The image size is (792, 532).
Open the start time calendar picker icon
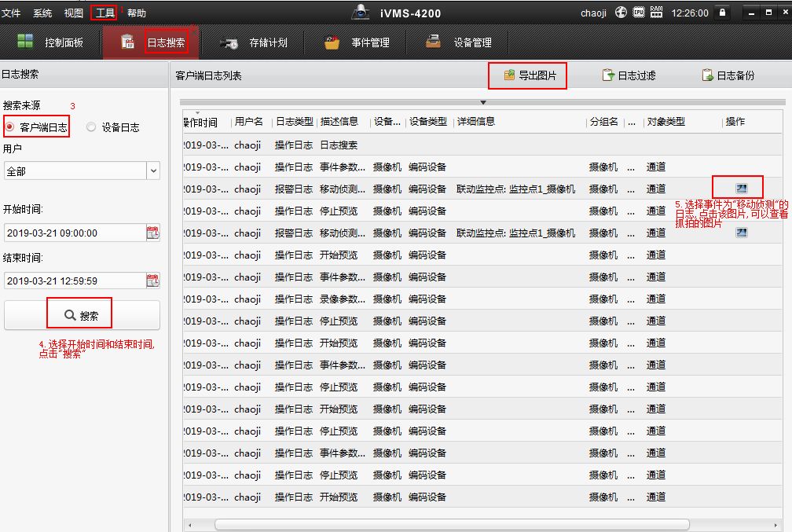(x=152, y=233)
